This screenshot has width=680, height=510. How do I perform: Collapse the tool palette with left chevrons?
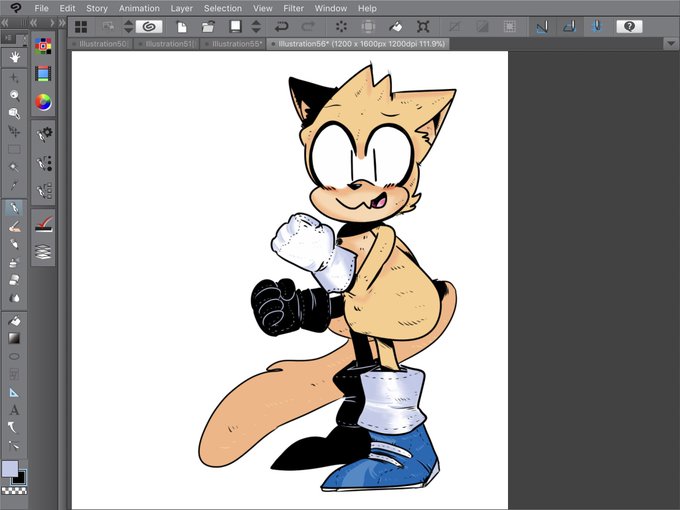(x=5, y=23)
